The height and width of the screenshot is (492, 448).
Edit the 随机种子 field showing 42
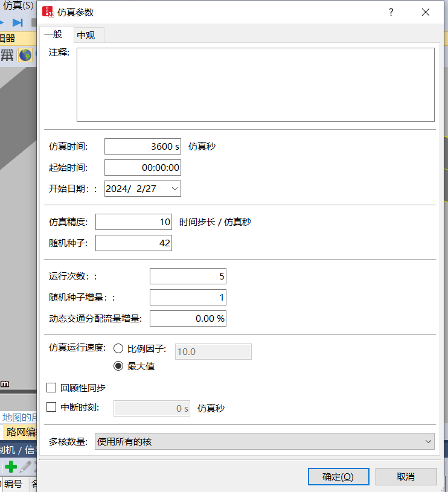tap(133, 243)
